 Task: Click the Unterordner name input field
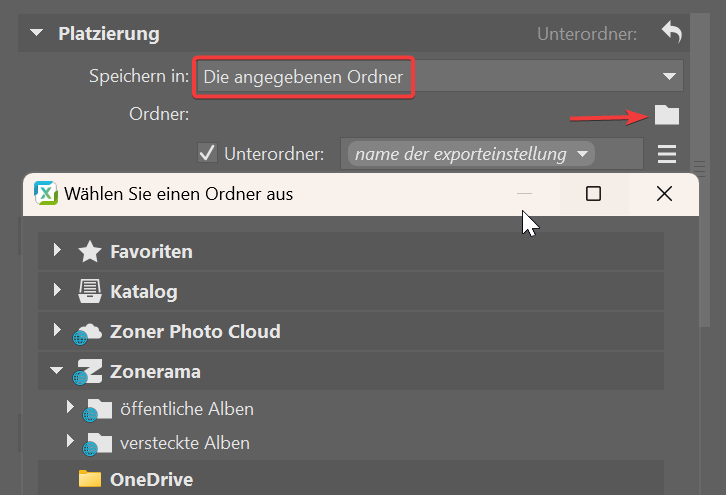pos(492,153)
